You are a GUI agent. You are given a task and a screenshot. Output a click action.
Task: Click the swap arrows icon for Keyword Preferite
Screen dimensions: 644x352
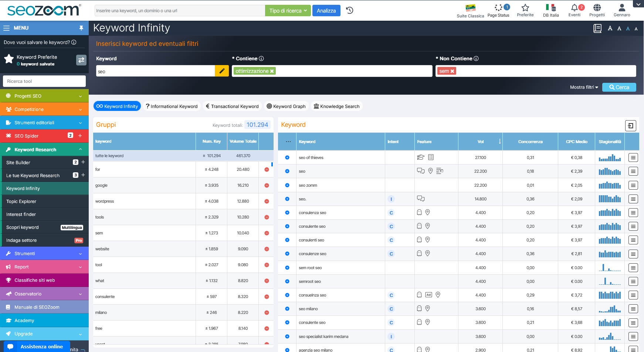81,60
